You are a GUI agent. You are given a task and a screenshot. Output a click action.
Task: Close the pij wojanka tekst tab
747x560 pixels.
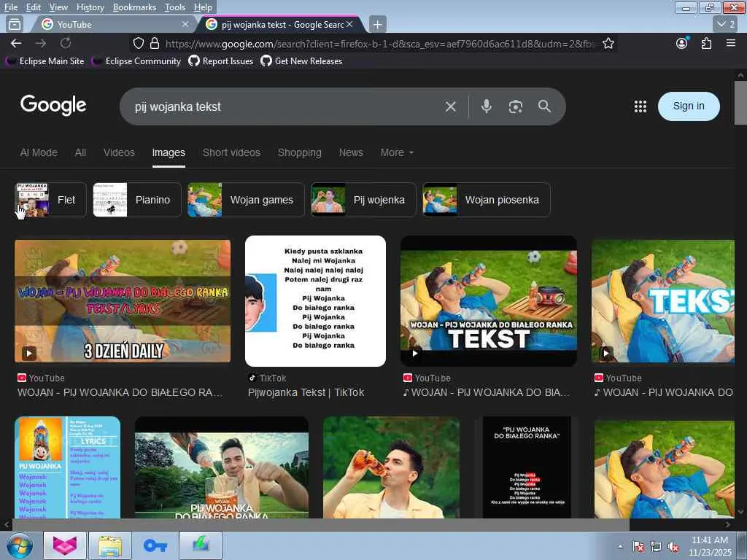coord(349,24)
